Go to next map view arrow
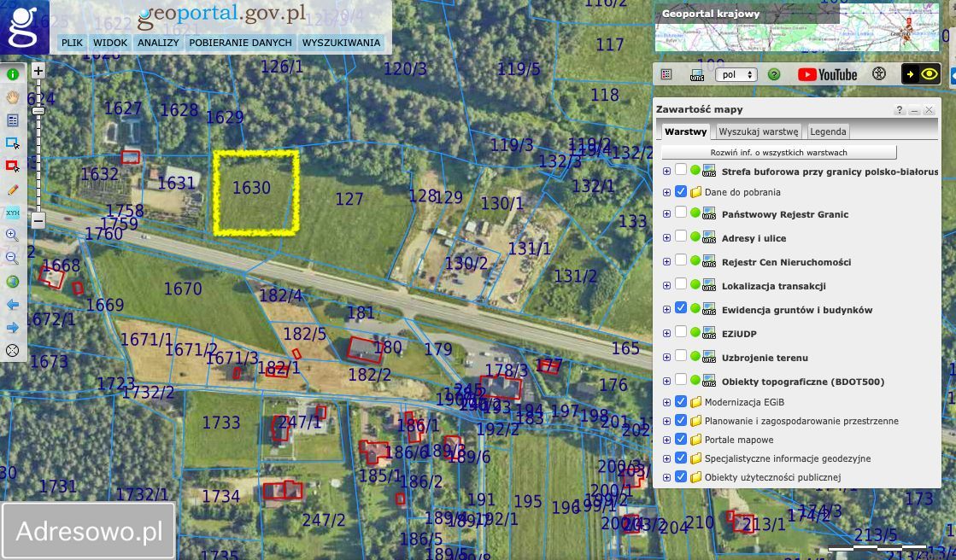 coord(12,328)
